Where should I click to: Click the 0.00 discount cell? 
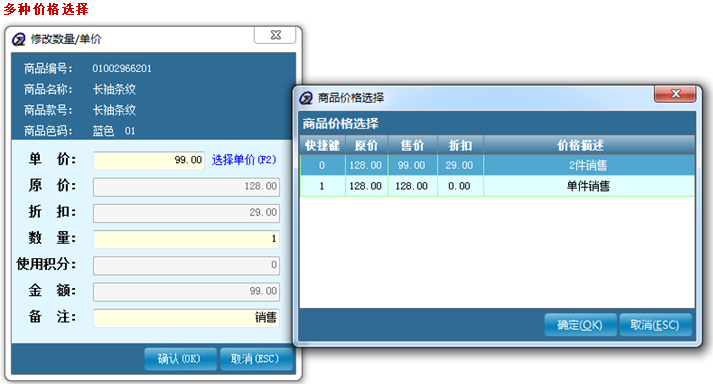coord(460,186)
